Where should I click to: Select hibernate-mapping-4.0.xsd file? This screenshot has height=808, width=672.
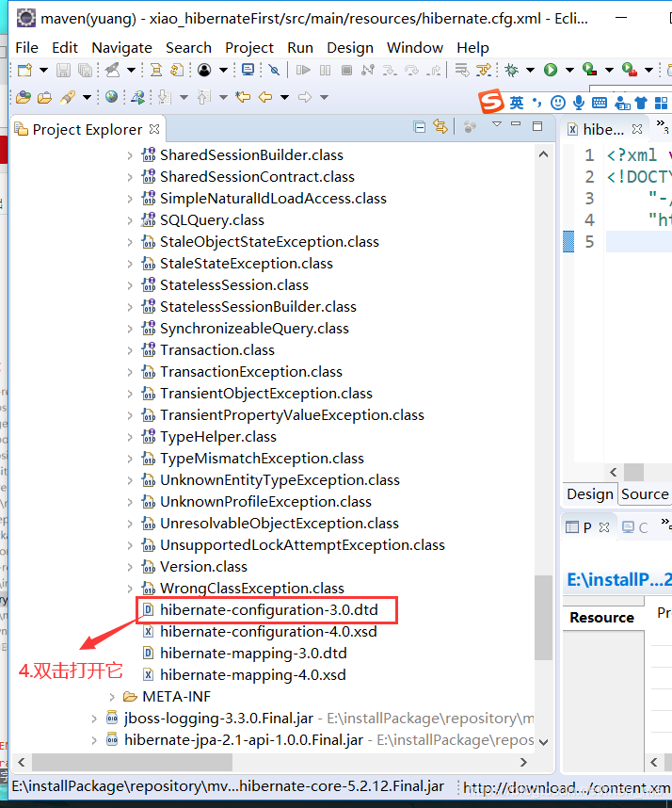click(x=252, y=675)
